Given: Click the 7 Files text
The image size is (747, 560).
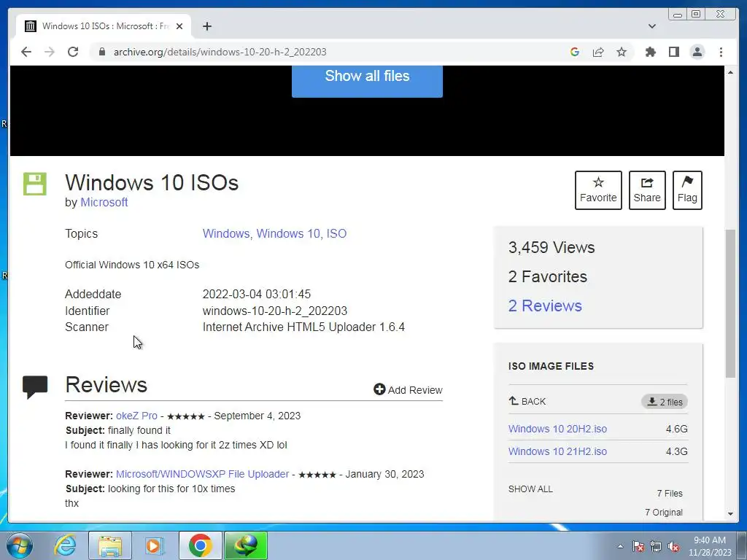Looking at the screenshot, I should 670,494.
